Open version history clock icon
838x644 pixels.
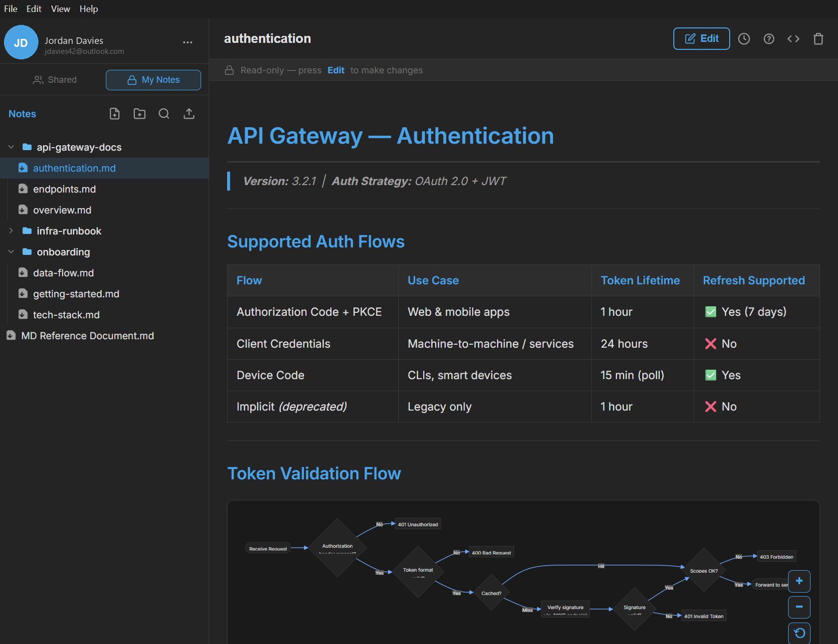pos(744,39)
